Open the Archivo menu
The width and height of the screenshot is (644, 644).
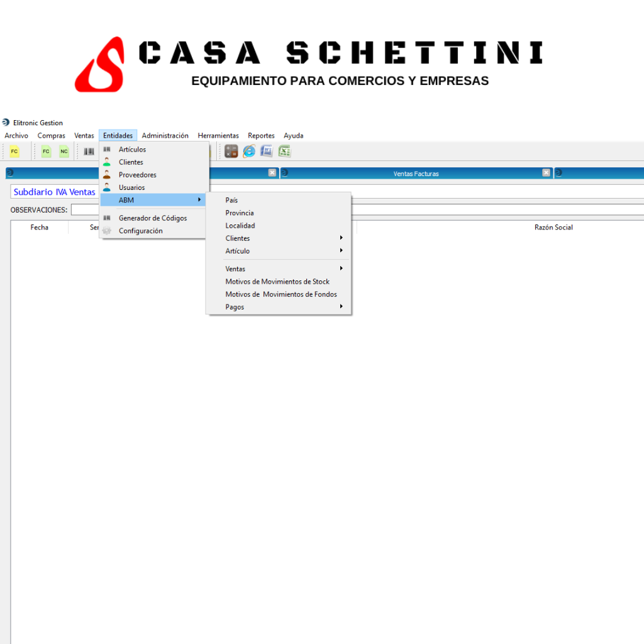tap(16, 136)
